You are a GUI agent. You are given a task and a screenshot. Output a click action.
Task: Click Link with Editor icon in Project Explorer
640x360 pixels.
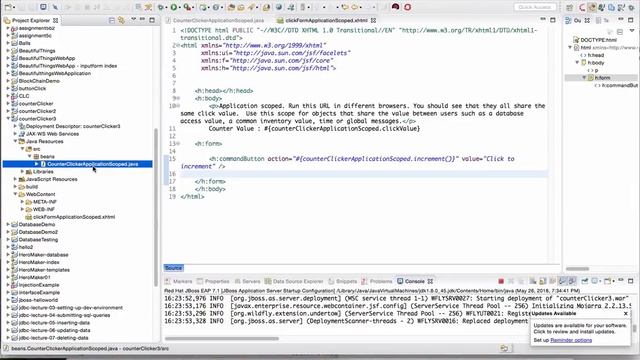coord(121,20)
